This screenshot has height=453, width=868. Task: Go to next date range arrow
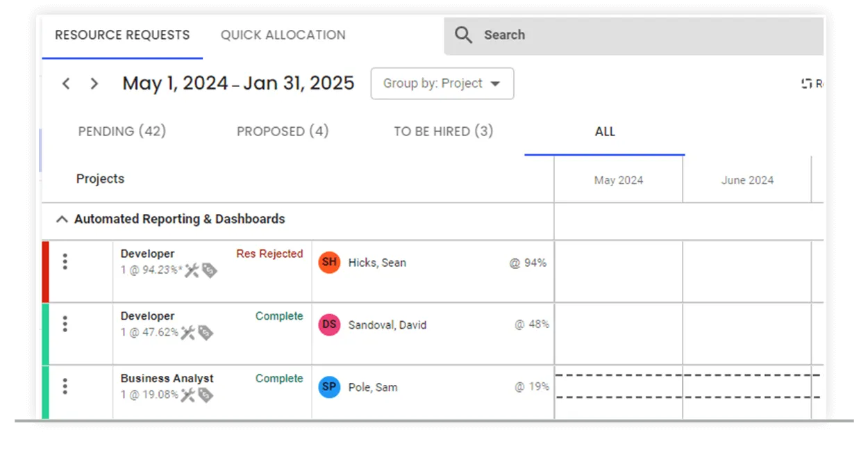click(x=94, y=84)
